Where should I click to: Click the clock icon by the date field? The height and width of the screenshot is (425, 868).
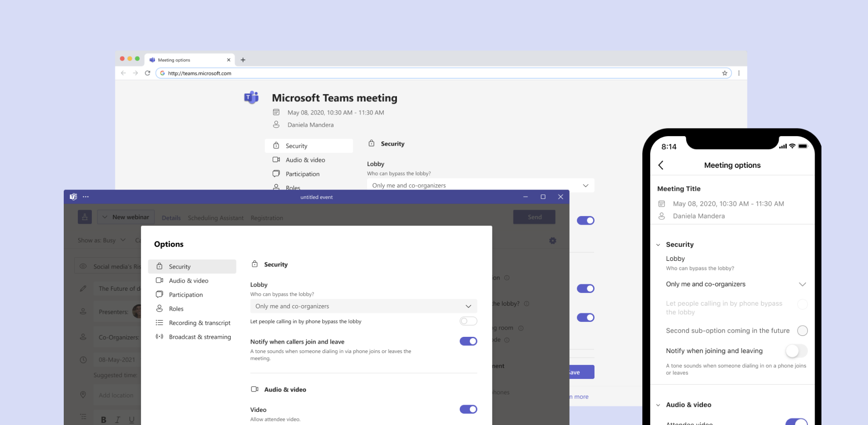point(83,360)
